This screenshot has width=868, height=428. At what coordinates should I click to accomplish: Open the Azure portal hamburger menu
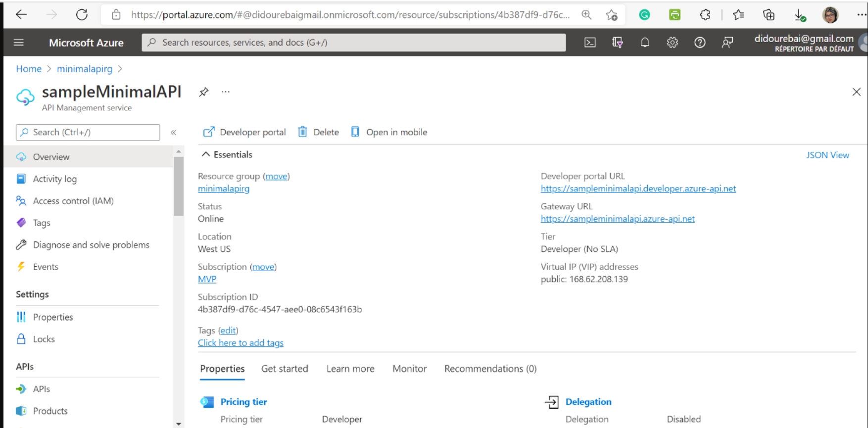click(x=19, y=43)
